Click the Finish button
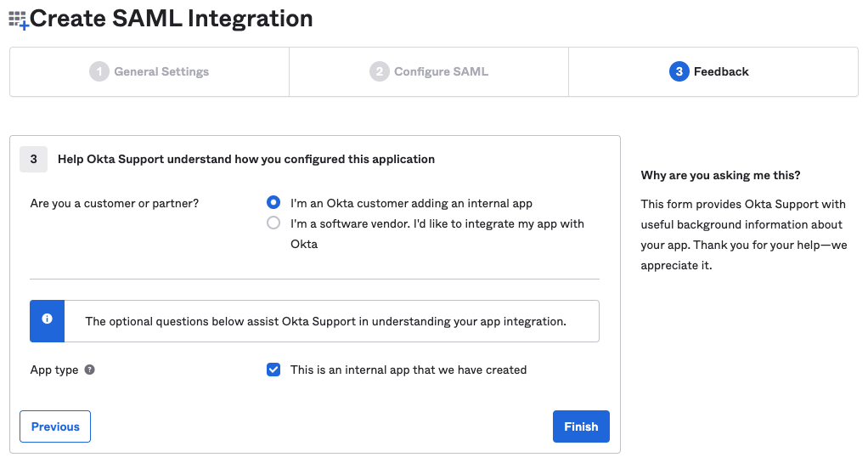The height and width of the screenshot is (463, 868). tap(581, 426)
